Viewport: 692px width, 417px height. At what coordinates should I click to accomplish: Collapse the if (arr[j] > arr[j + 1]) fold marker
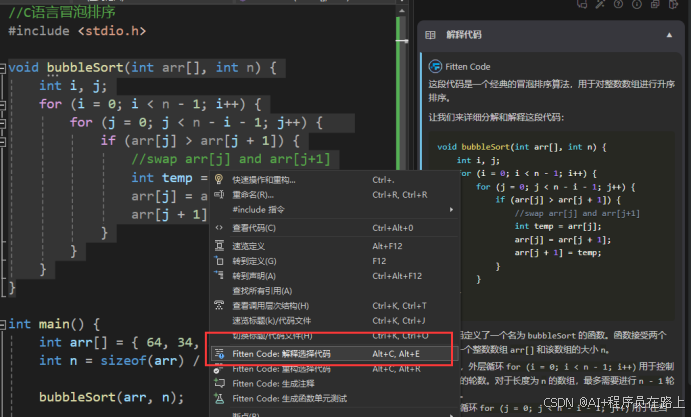[3, 142]
